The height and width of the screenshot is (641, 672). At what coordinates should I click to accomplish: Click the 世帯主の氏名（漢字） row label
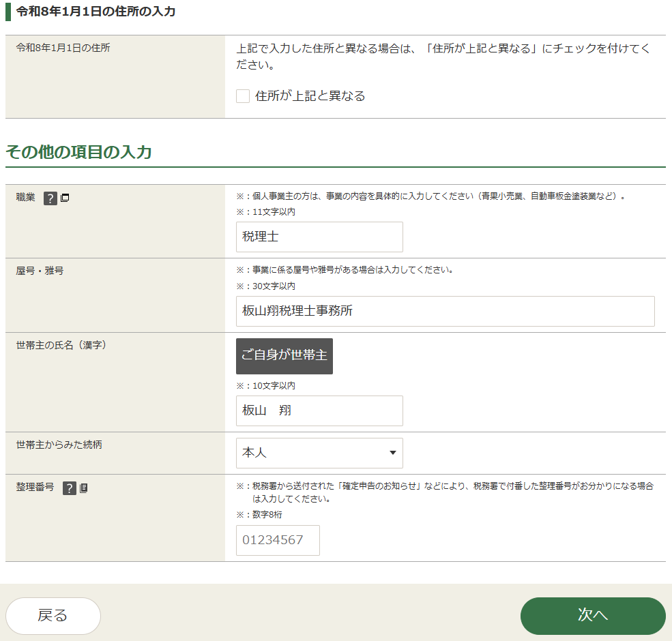(x=61, y=345)
